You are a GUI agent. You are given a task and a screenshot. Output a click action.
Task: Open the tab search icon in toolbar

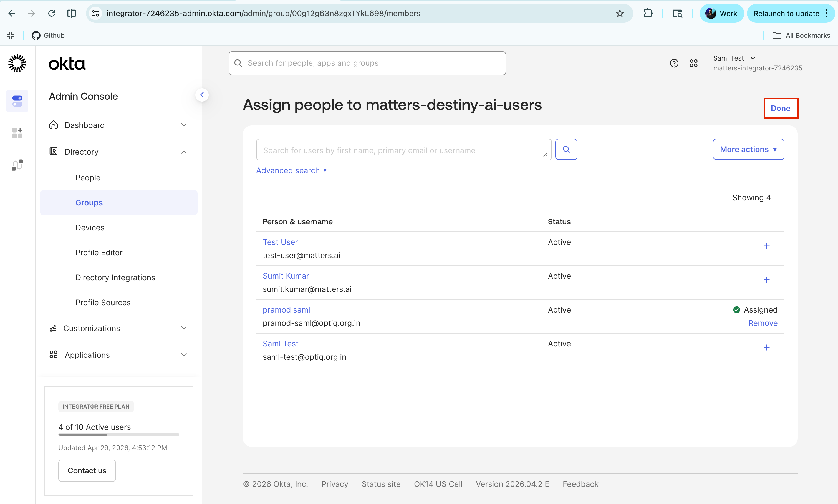pos(677,13)
